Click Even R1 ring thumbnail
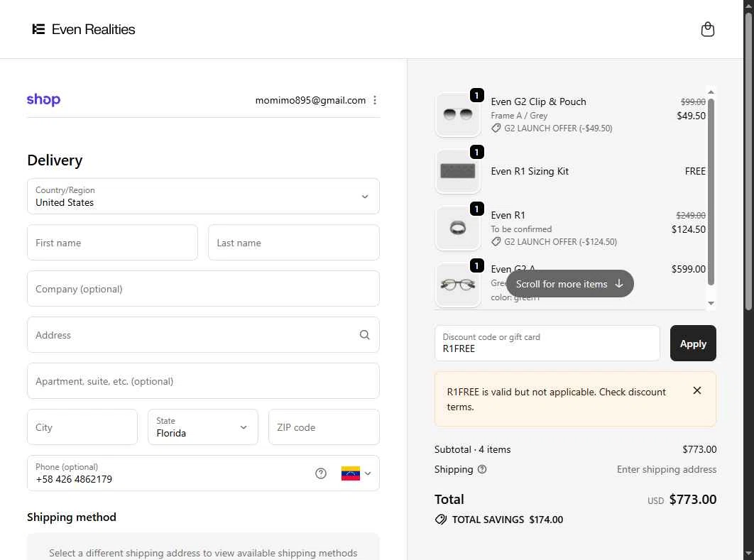Viewport: 754px width, 560px height. coord(457,228)
